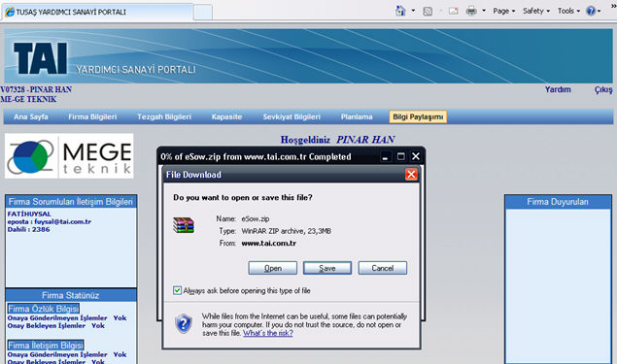Click the Help question mark icon

591,11
